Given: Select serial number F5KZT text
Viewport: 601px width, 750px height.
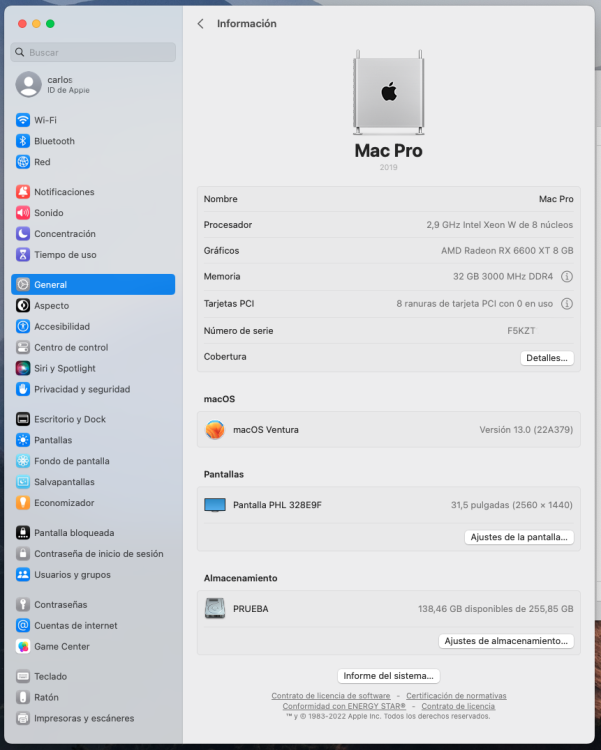Looking at the screenshot, I should pos(521,331).
